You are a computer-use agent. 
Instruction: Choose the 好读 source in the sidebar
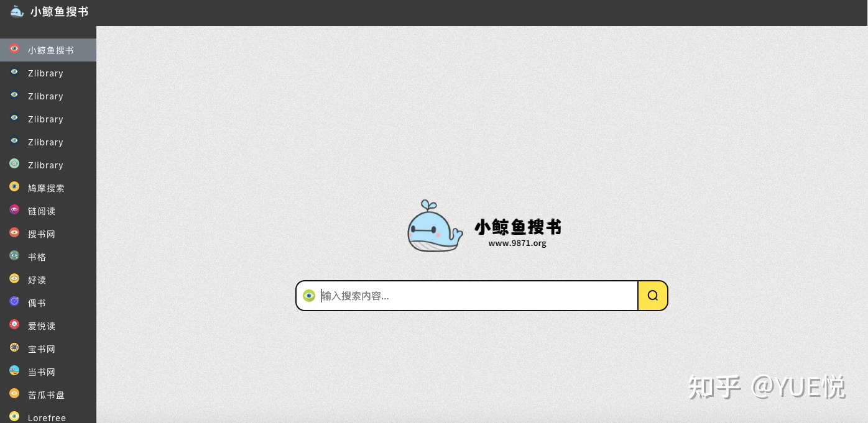pyautogui.click(x=48, y=280)
